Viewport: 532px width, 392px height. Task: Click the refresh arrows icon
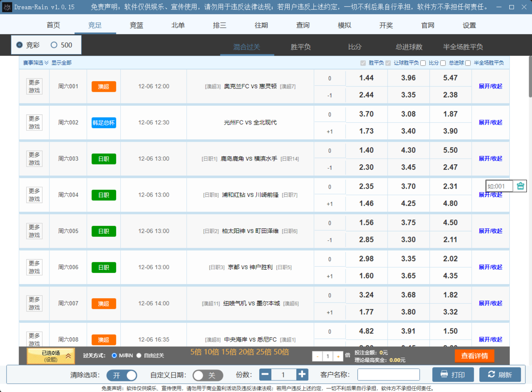click(491, 374)
